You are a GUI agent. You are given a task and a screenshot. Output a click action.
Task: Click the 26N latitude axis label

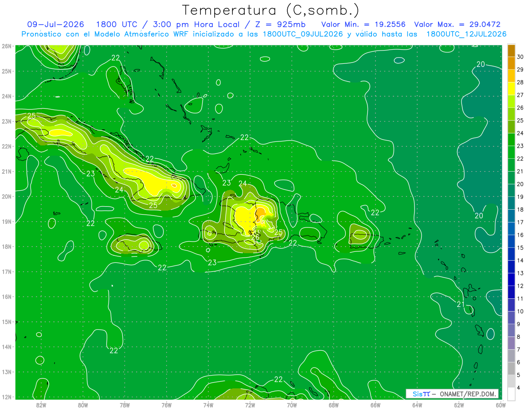click(x=6, y=46)
